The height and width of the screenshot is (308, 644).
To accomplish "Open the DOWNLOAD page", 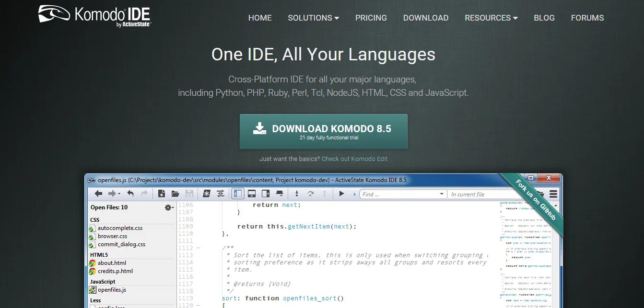I will tap(426, 18).
